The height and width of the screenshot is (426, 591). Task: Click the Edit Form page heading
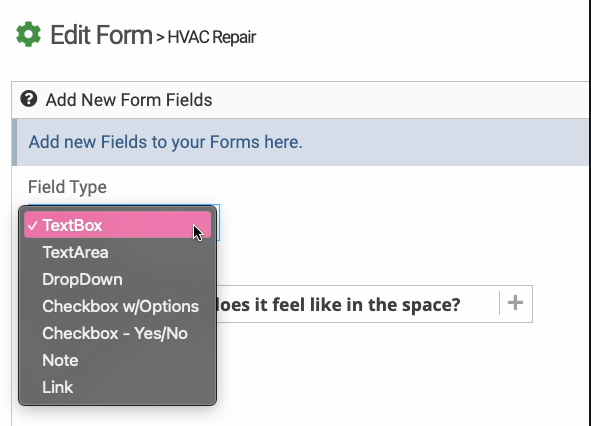101,35
